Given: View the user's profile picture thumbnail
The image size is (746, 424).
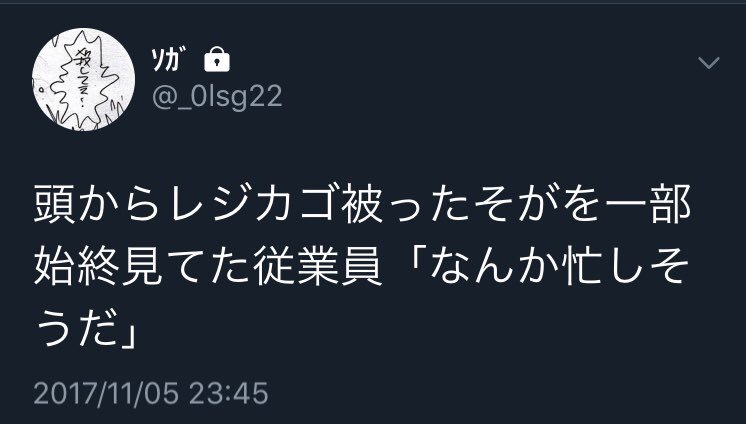Looking at the screenshot, I should point(84,79).
